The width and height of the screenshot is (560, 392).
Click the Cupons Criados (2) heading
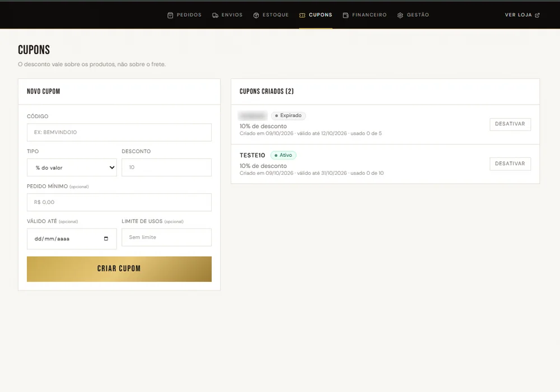pyautogui.click(x=267, y=91)
